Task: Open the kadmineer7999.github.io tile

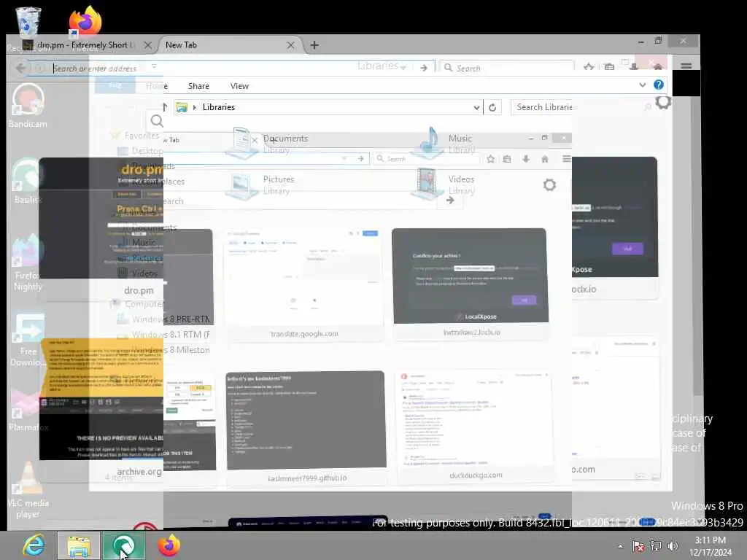Action: (x=306, y=427)
